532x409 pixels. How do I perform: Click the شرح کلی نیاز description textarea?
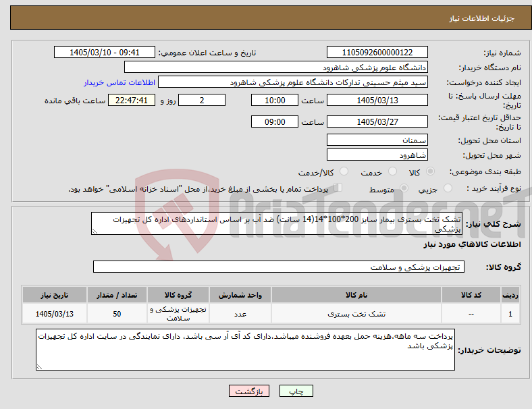click(277, 223)
